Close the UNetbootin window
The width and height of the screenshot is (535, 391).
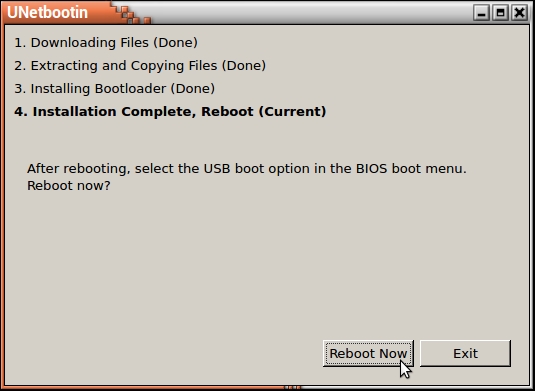519,13
